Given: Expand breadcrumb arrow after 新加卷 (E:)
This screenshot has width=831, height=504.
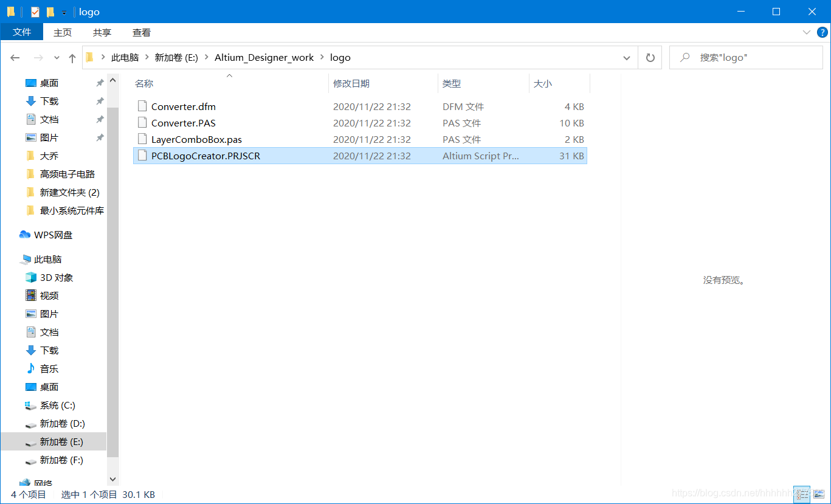Looking at the screenshot, I should tap(206, 58).
